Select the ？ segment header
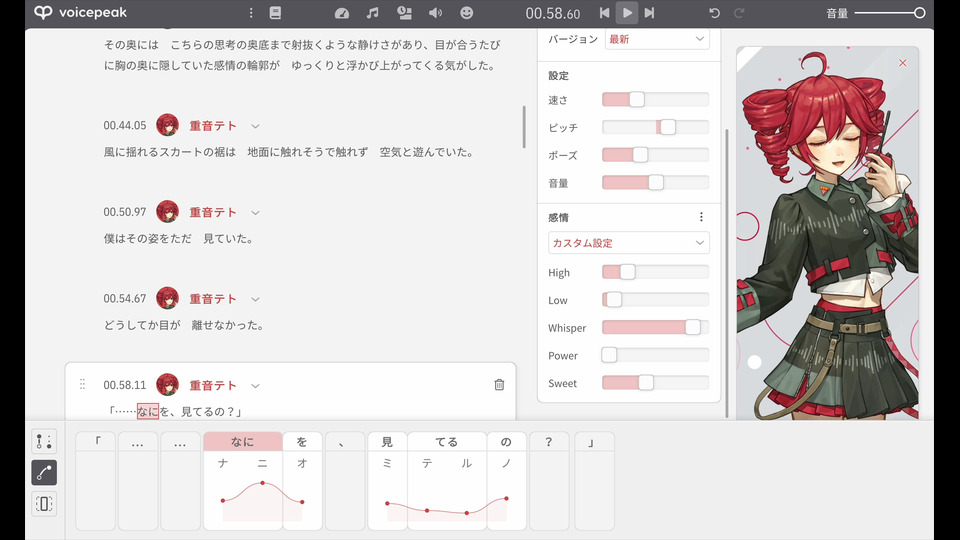Image resolution: width=960 pixels, height=540 pixels. tap(549, 441)
